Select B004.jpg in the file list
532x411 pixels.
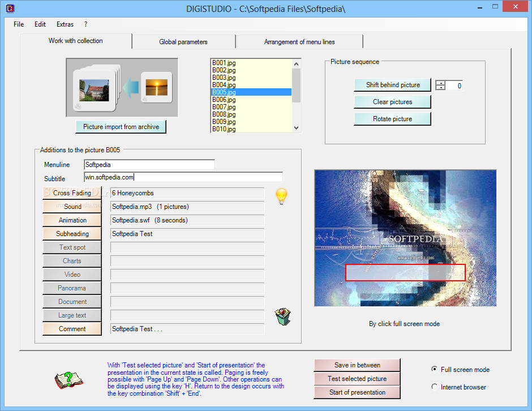(251, 85)
